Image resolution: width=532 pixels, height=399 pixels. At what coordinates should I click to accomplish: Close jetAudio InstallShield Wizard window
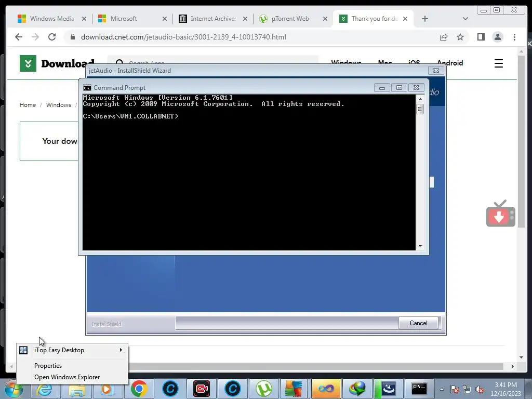click(x=436, y=70)
